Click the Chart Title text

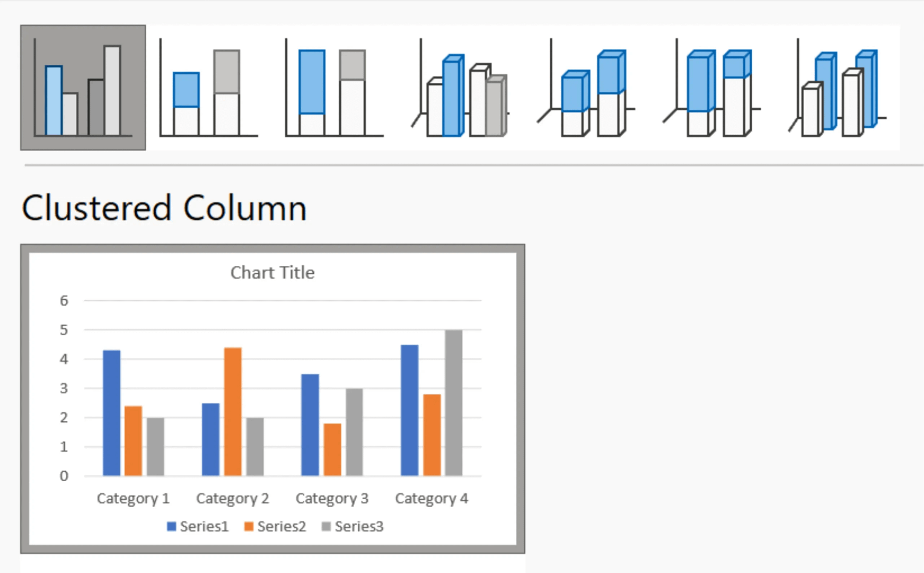coord(272,273)
